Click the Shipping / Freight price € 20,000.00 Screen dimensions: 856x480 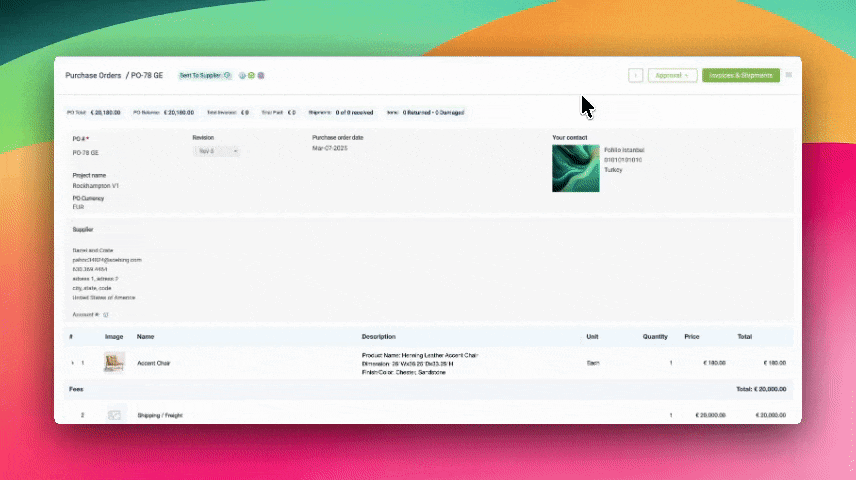click(710, 416)
